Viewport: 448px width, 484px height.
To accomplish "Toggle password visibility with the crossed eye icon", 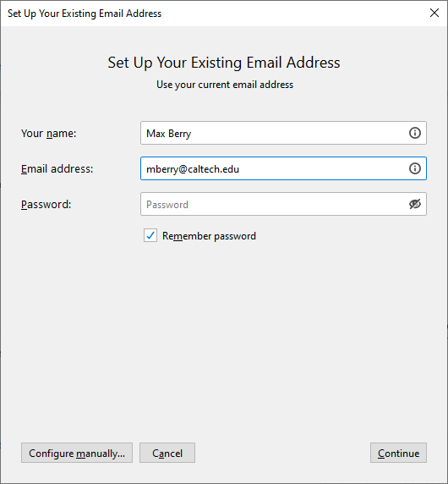I will [x=415, y=204].
